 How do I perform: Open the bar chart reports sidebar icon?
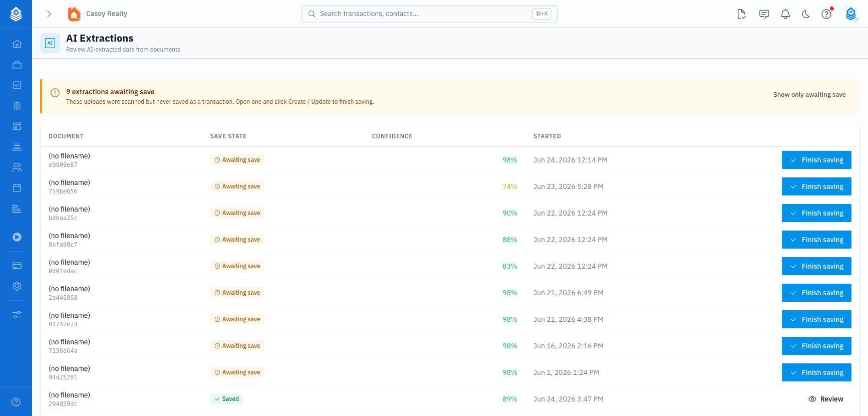(x=17, y=209)
